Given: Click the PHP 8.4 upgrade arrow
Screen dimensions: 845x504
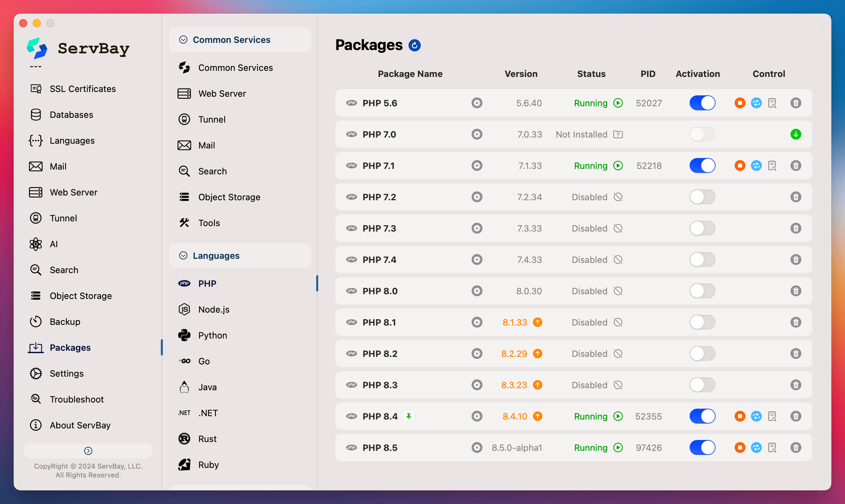Looking at the screenshot, I should (537, 416).
